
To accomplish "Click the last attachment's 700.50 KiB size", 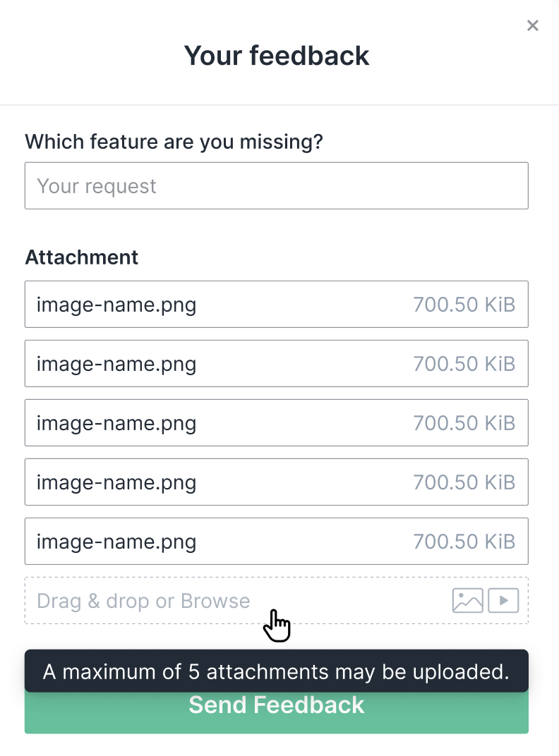I will [x=464, y=542].
